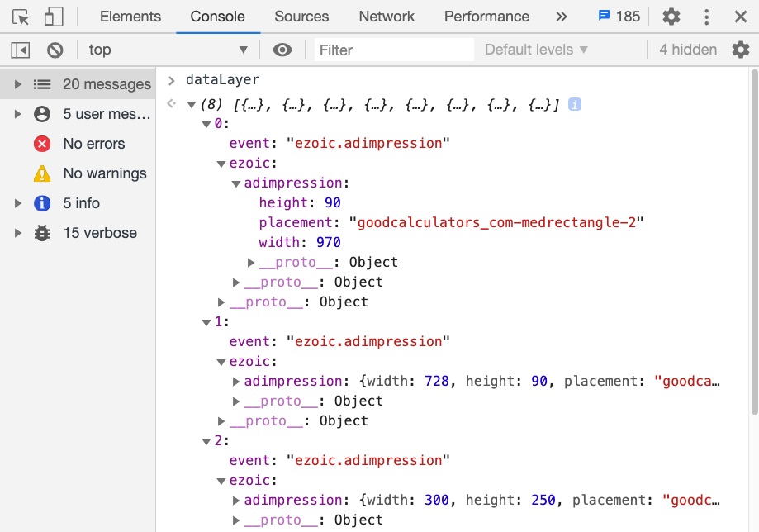Open the top JavaScript context dropdown
The width and height of the screenshot is (759, 532).
click(168, 50)
